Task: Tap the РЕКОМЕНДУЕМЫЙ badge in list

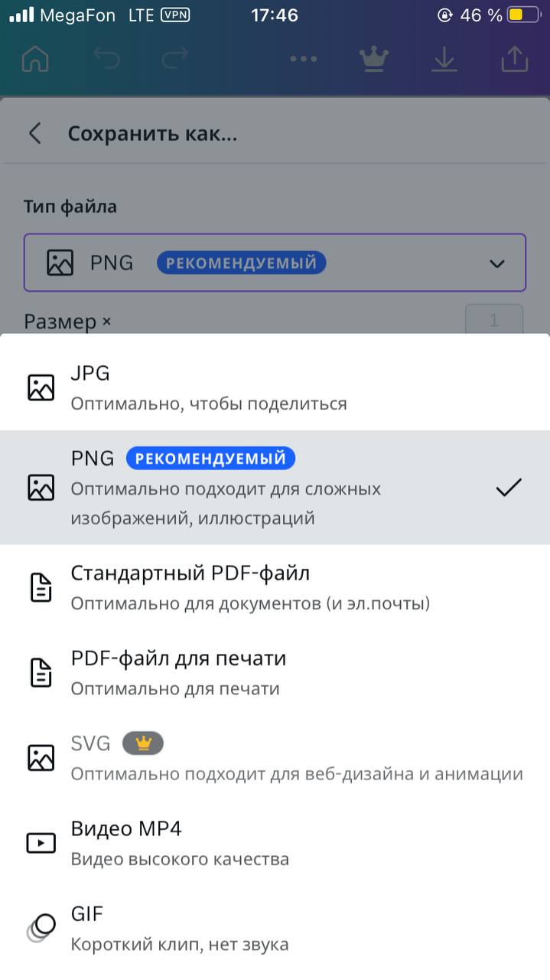Action: click(x=210, y=459)
